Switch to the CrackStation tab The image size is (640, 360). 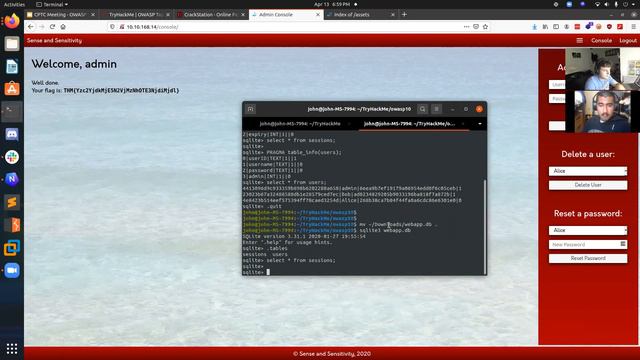click(x=211, y=14)
